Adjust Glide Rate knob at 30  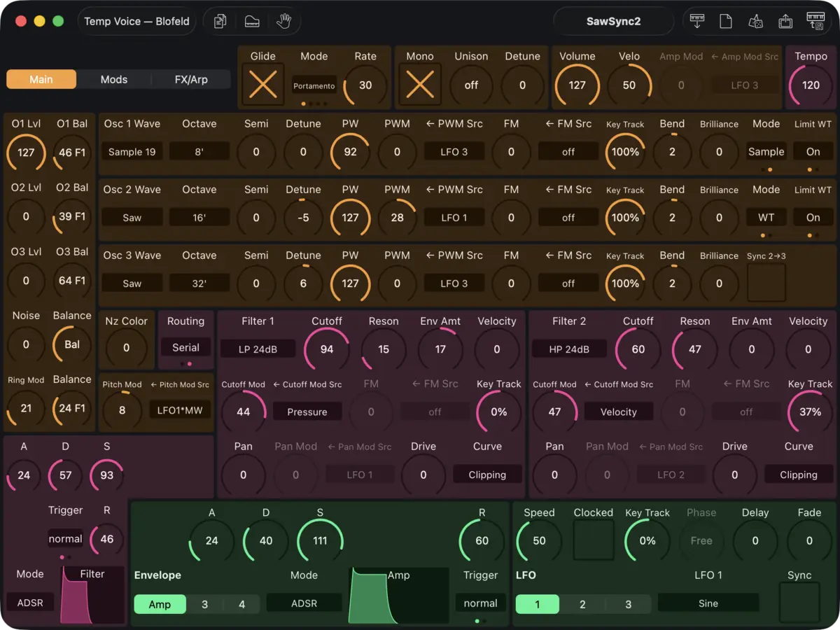(x=365, y=85)
